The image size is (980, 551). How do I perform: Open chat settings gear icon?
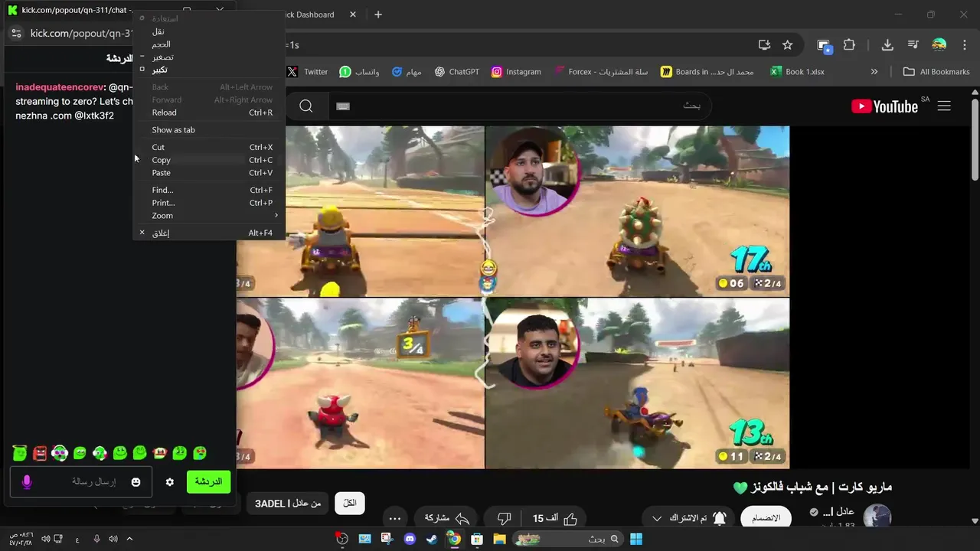coord(170,482)
